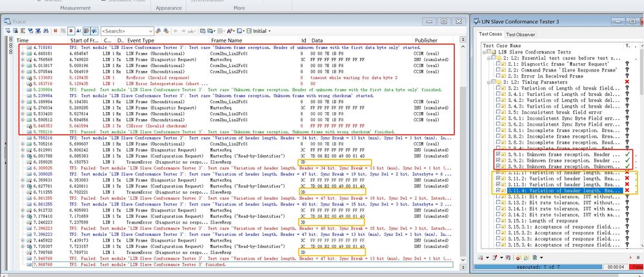This screenshot has height=277, width=644.
Task: Click the red X verdict of 3.11.4 row
Action: 627,191
